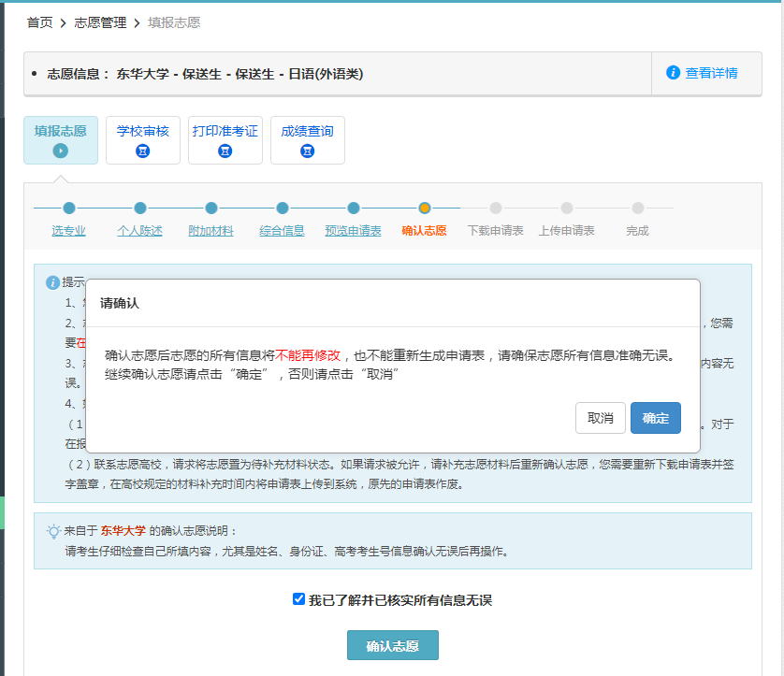Click the 综合信息 step circle

coord(283,209)
